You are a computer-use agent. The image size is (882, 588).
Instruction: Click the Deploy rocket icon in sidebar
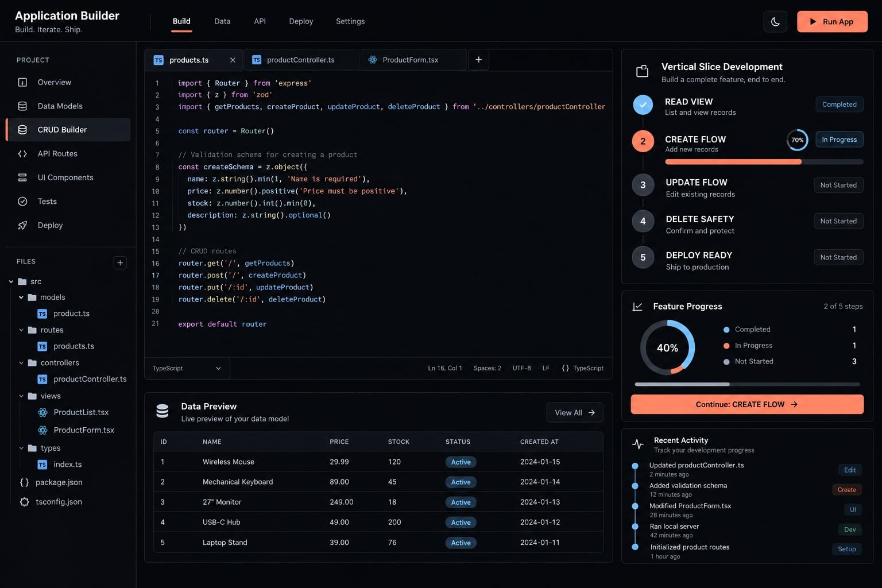[x=22, y=225]
